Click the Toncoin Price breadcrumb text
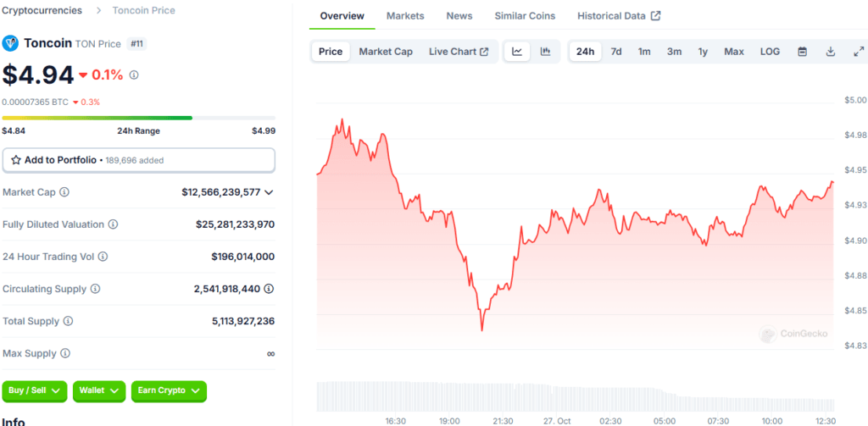The image size is (868, 426). point(144,10)
